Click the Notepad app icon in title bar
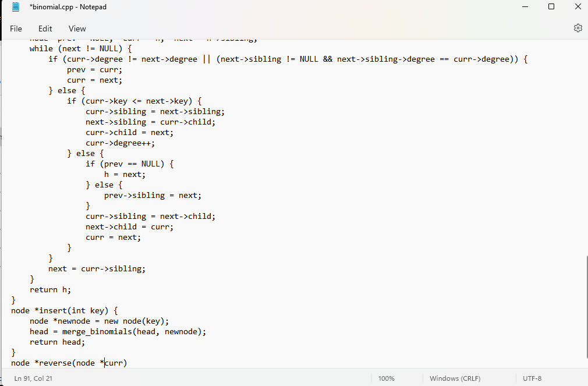The width and height of the screenshot is (588, 386). point(15,6)
